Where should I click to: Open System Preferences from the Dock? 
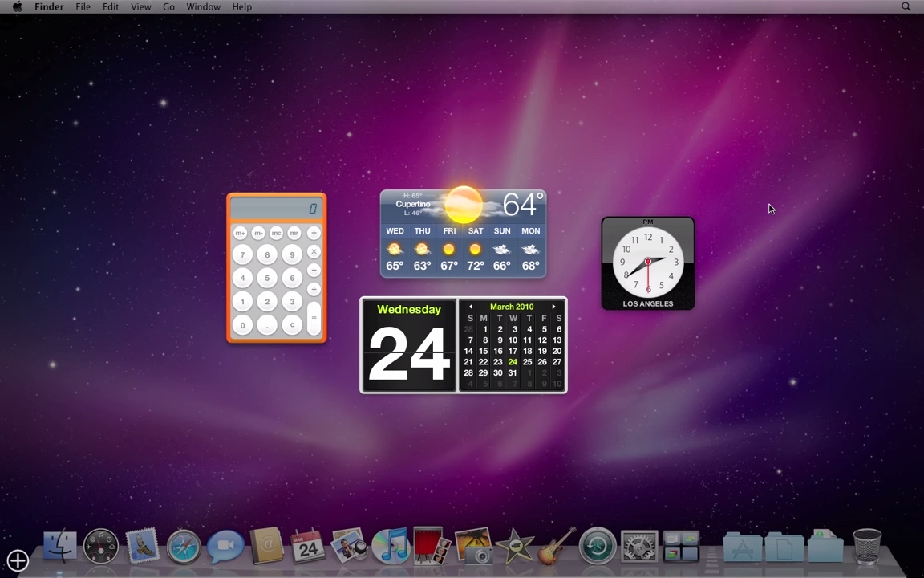[x=638, y=546]
